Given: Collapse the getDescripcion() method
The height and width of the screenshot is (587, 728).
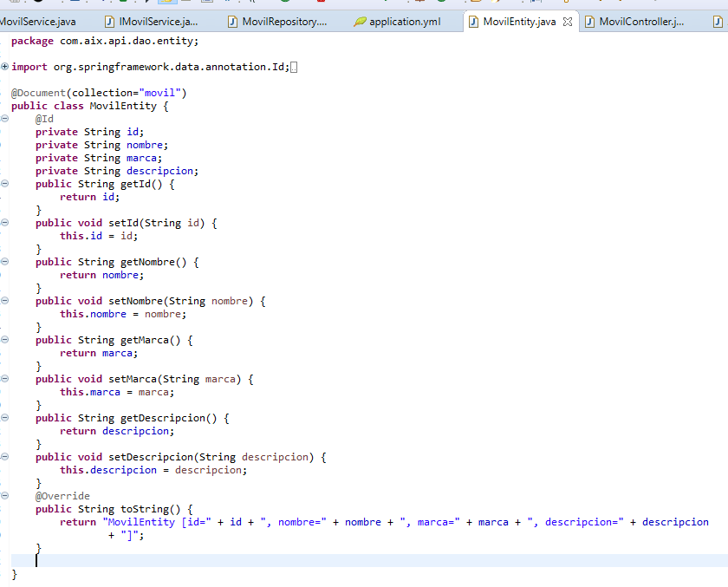Looking at the screenshot, I should 5,418.
